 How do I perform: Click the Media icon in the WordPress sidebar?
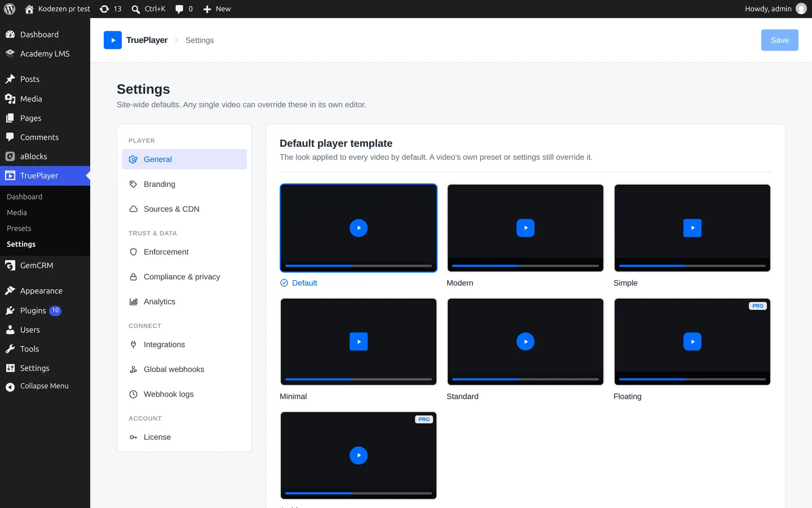pos(10,99)
